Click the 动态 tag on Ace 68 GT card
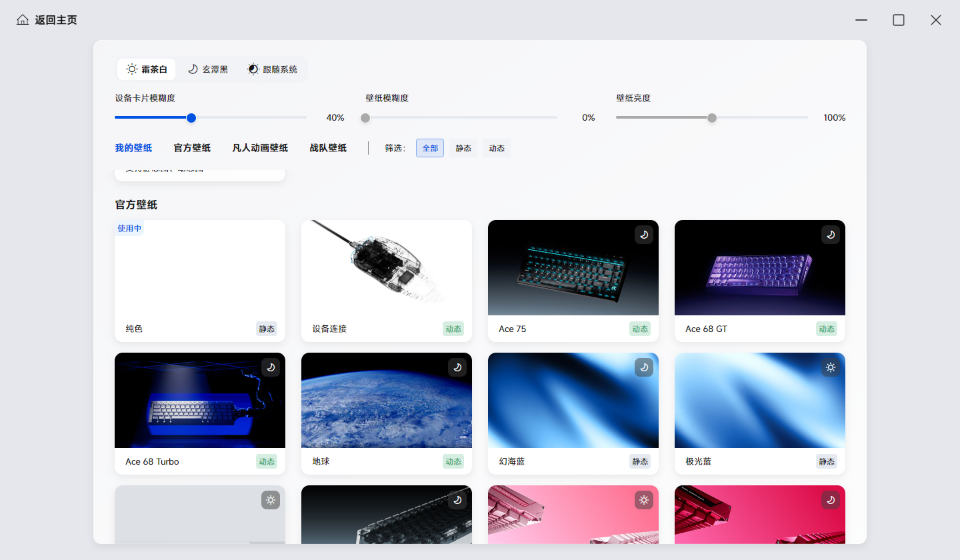This screenshot has width=960, height=560. [x=827, y=329]
